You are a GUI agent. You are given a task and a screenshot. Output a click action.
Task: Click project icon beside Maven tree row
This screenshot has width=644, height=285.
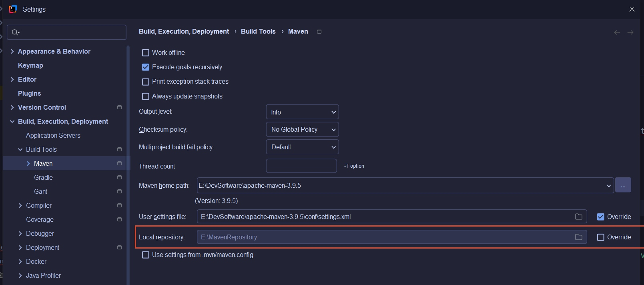(119, 163)
